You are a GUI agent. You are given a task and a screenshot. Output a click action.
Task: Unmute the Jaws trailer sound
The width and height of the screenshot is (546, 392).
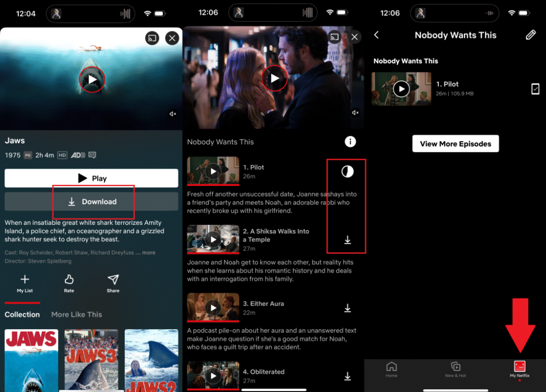coord(173,114)
